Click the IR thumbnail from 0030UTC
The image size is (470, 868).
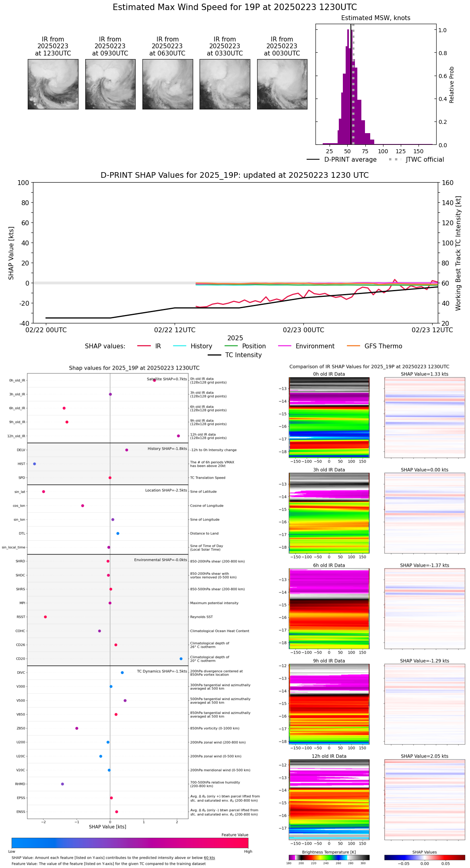[282, 84]
